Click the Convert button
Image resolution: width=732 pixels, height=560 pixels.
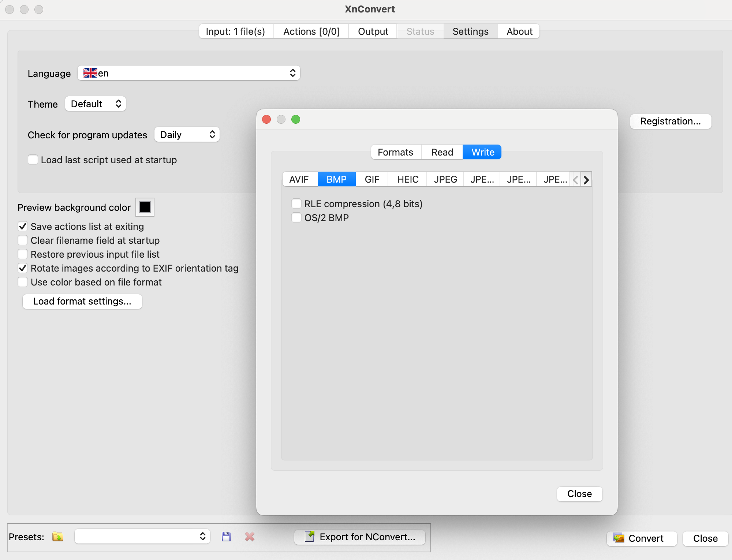pyautogui.click(x=642, y=538)
